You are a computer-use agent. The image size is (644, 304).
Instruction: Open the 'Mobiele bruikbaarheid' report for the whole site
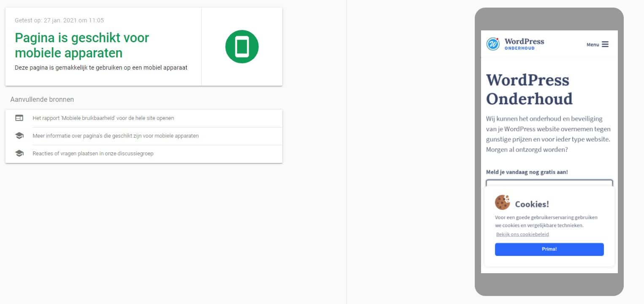(103, 118)
